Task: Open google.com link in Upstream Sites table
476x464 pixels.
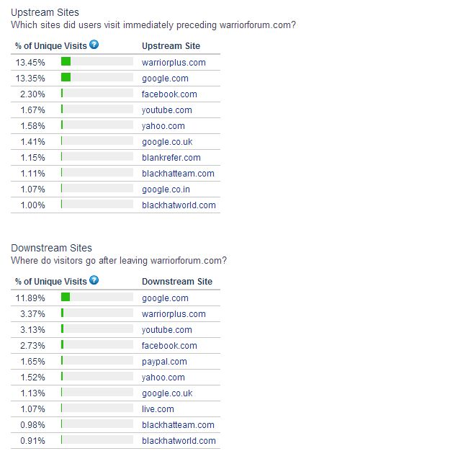Action: pyautogui.click(x=165, y=79)
